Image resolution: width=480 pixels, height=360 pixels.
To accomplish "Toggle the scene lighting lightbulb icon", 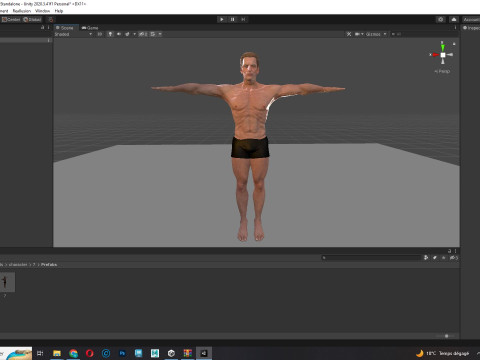I will [x=110, y=34].
